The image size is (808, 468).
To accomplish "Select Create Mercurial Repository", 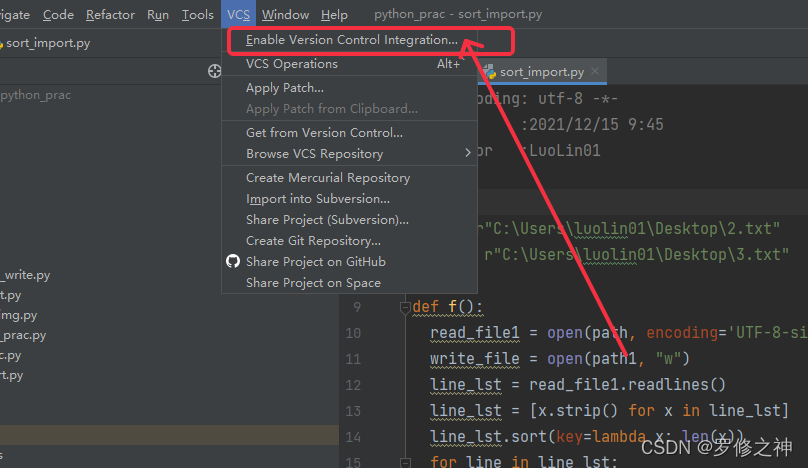I will [349, 177].
